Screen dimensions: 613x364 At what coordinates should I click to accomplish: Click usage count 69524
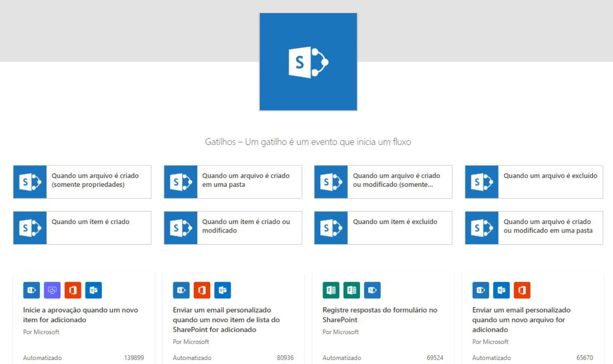click(x=435, y=358)
